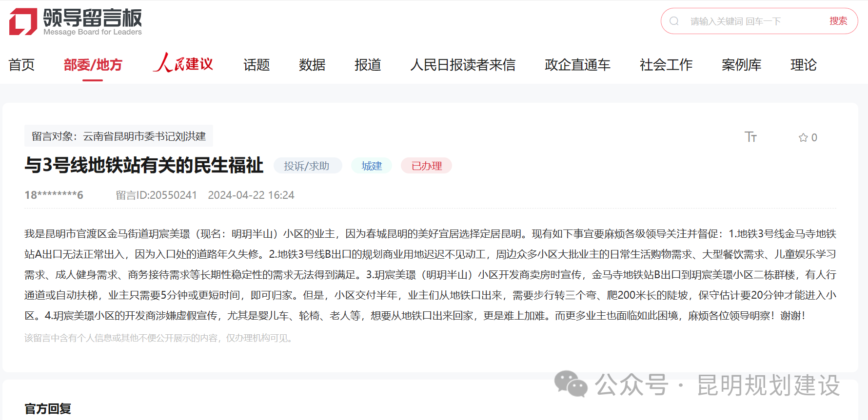Viewport: 868px width, 420px height.
Task: Go to 社会工作 tab
Action: point(666,65)
